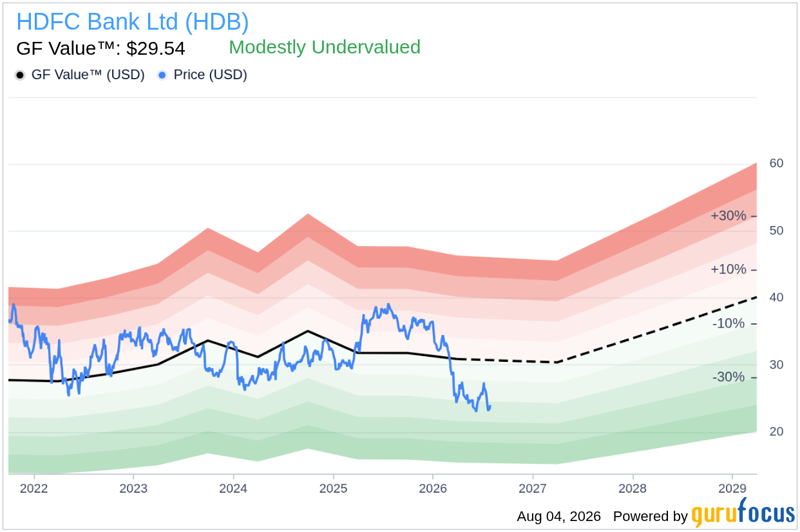Click the 2027 x-axis label

pyautogui.click(x=533, y=488)
